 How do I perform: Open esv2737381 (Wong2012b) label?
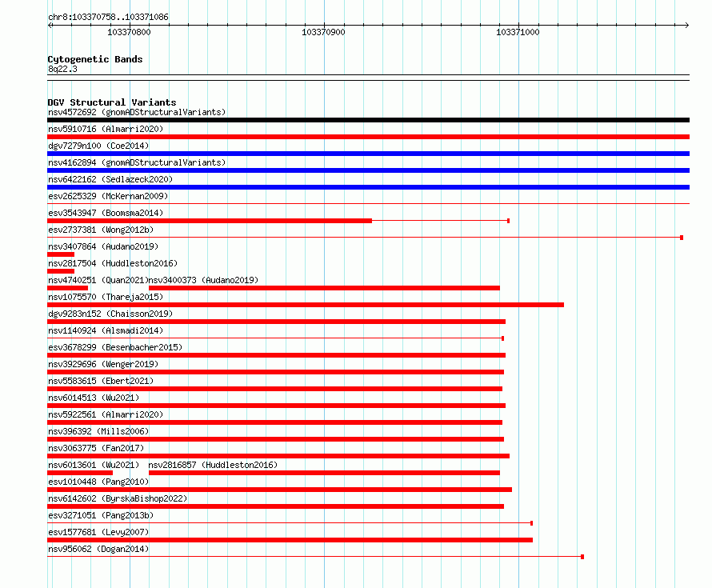coord(101,230)
